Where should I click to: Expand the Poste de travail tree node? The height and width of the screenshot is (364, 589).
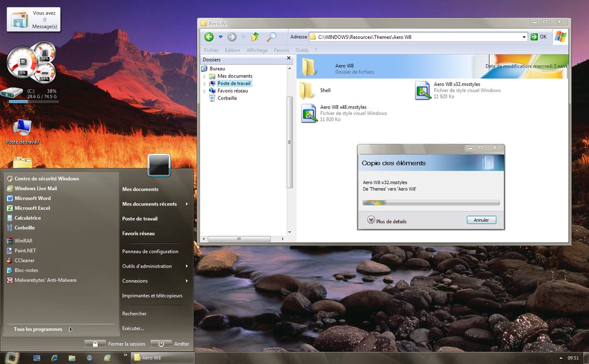[205, 83]
